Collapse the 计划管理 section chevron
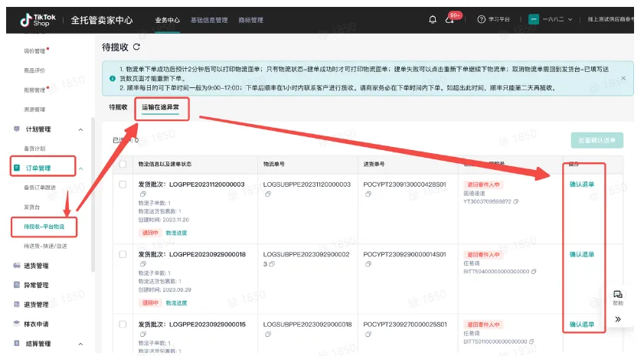Viewport: 644px width, 356px height. click(x=80, y=129)
